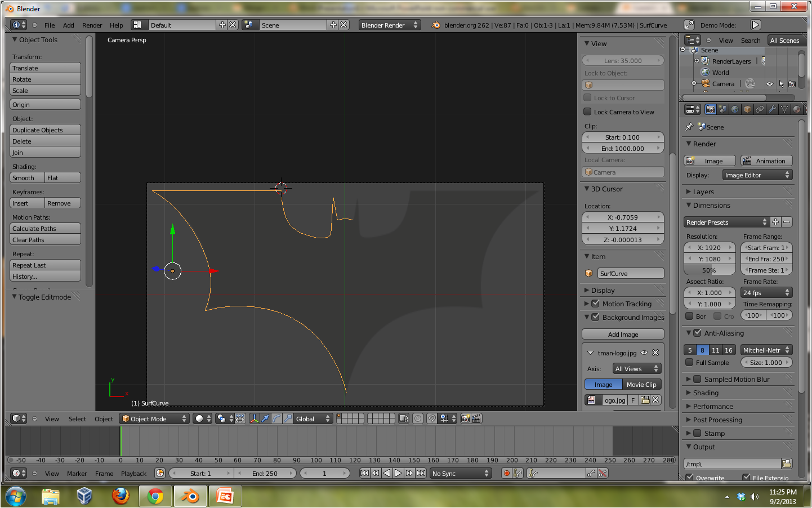Open the Add menu in top bar
This screenshot has height=508, width=812.
pos(69,25)
